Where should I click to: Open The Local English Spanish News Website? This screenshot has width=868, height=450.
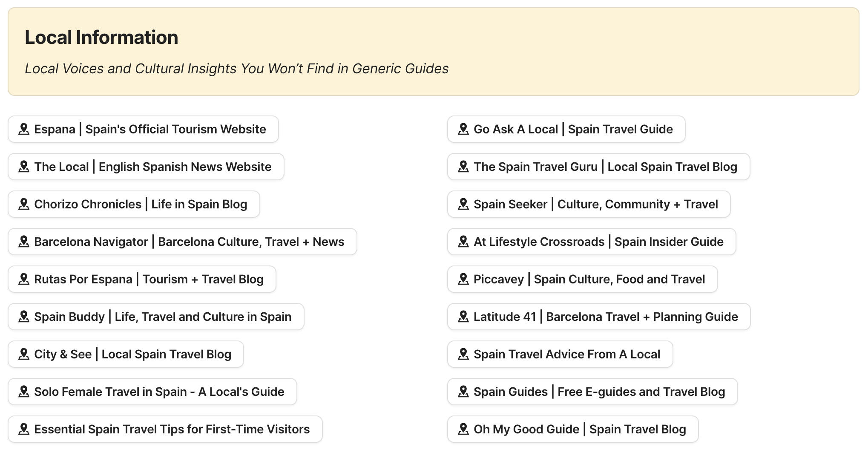[x=145, y=167]
